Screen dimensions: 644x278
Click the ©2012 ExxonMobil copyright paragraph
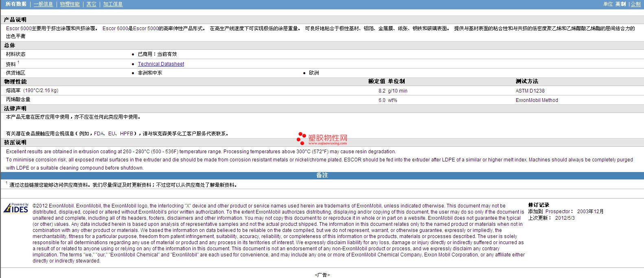coord(278,233)
